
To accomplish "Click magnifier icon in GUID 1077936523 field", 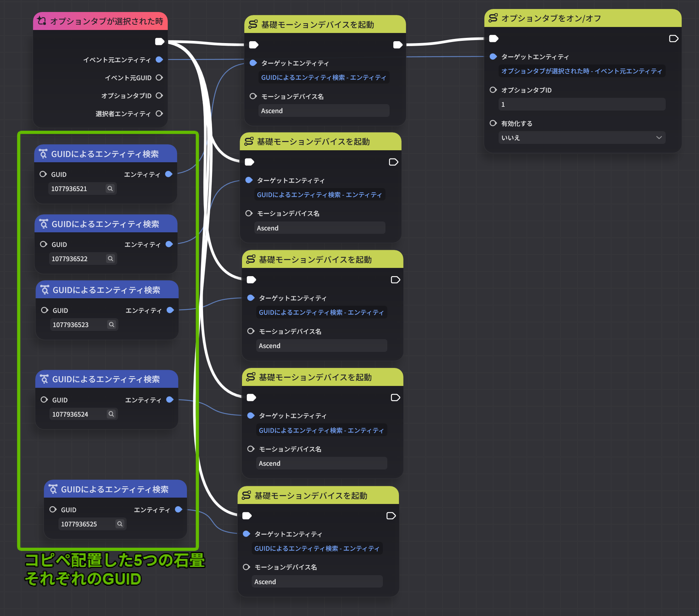I will (111, 324).
